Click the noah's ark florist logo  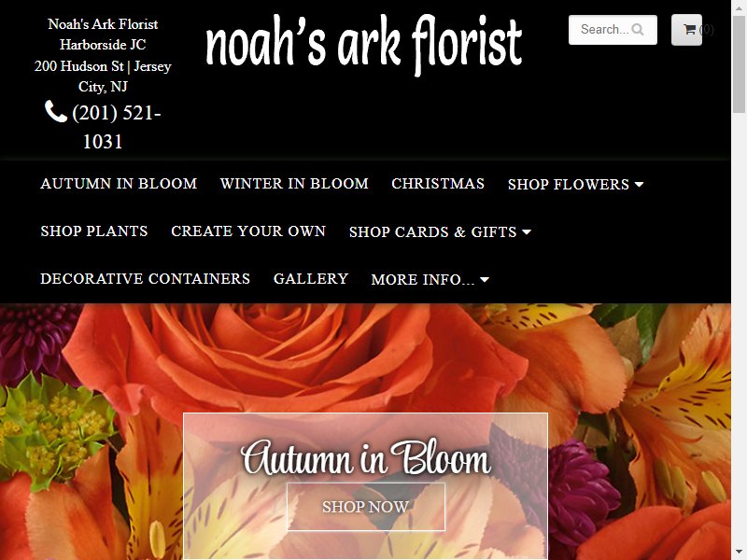click(364, 45)
